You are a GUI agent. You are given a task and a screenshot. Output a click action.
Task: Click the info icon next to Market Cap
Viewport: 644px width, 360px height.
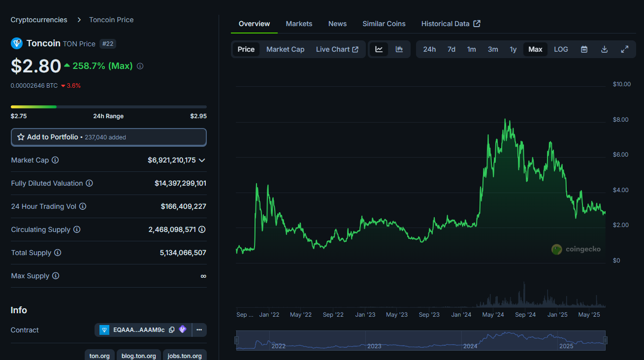(x=55, y=160)
